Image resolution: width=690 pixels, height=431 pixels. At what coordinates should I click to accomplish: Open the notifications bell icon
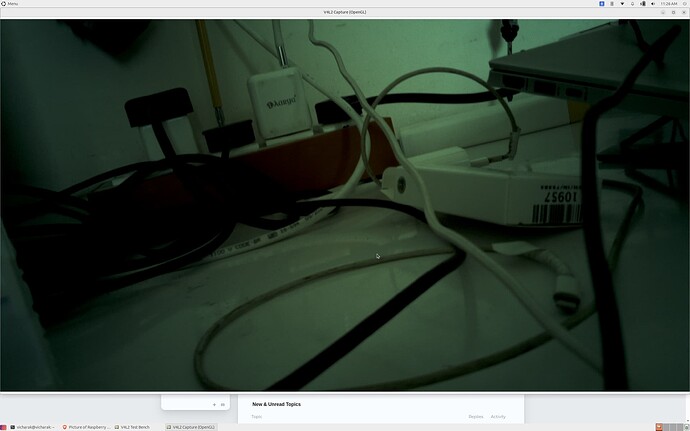[632, 4]
